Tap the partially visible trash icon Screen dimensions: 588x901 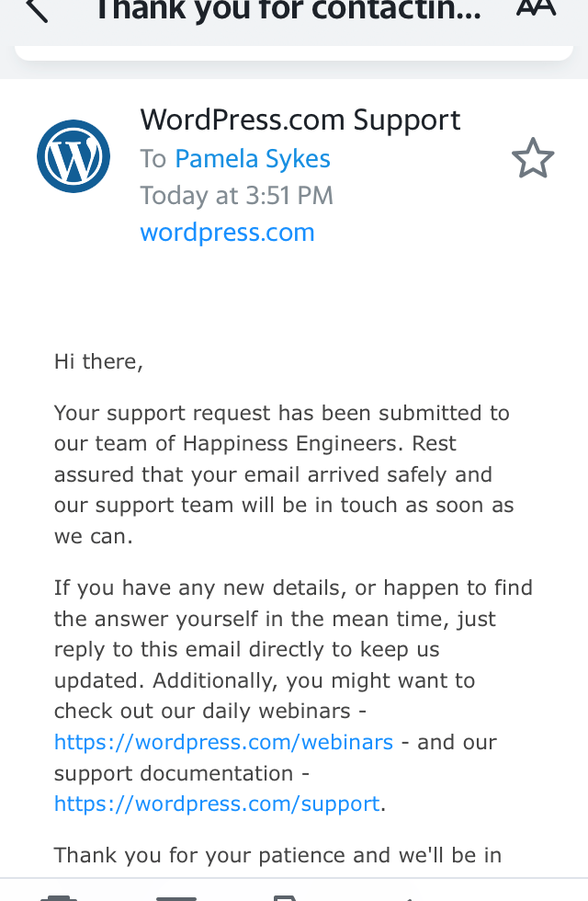(59, 896)
